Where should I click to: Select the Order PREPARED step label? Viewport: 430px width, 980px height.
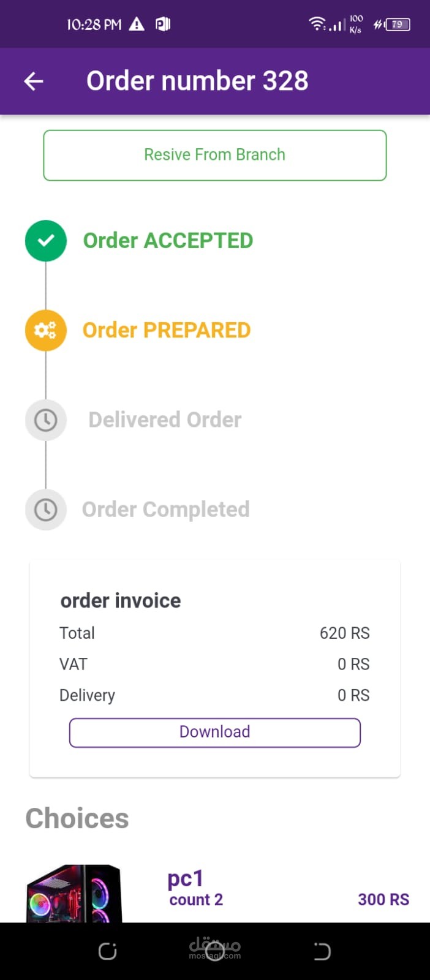point(167,331)
